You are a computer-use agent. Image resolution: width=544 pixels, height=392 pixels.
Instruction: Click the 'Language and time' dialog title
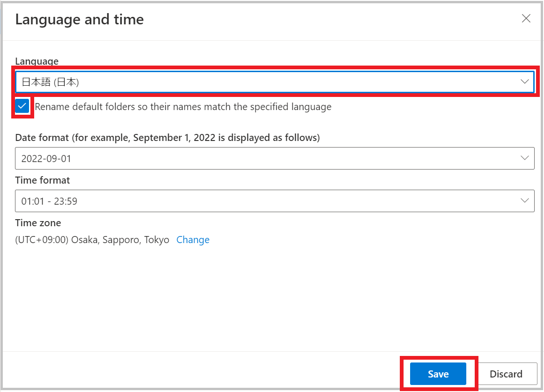click(80, 19)
